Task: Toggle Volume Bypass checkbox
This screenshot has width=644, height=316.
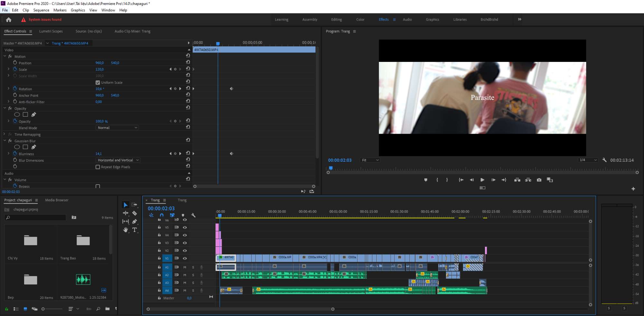Action: 98,186
